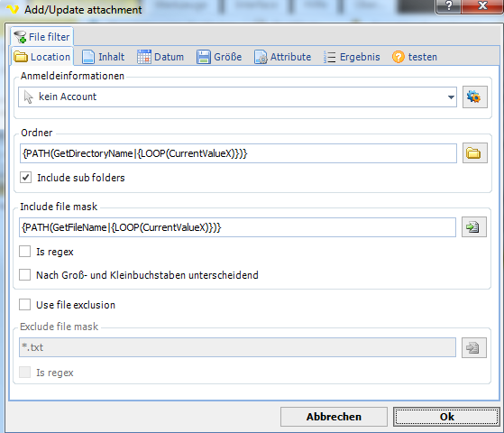Image resolution: width=504 pixels, height=433 pixels.
Task: Click the Abbrechen button
Action: coord(334,417)
